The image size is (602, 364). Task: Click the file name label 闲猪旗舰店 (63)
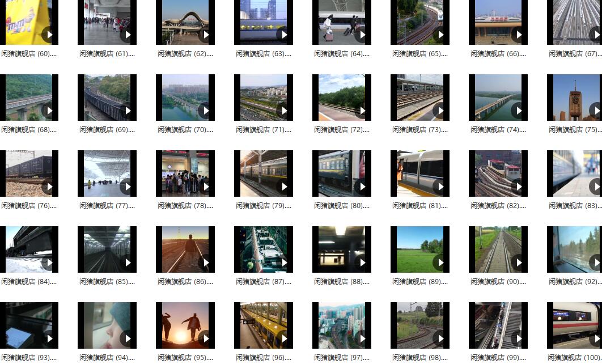click(x=264, y=54)
